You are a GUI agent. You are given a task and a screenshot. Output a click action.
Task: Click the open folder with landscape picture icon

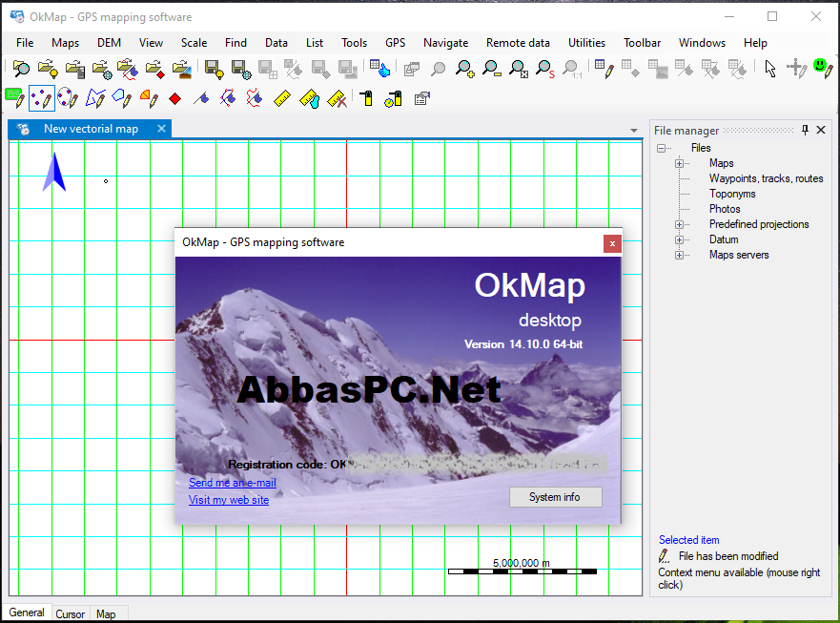pos(181,69)
